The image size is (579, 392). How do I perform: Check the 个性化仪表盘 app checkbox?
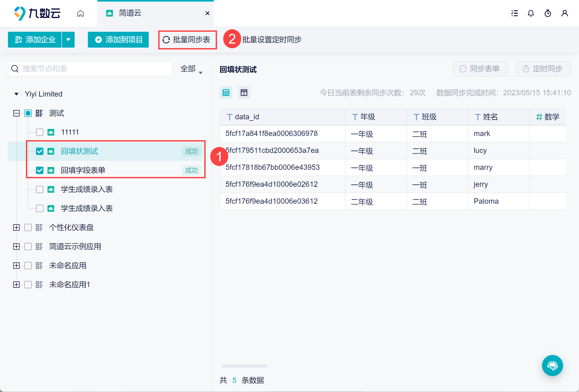coord(28,227)
